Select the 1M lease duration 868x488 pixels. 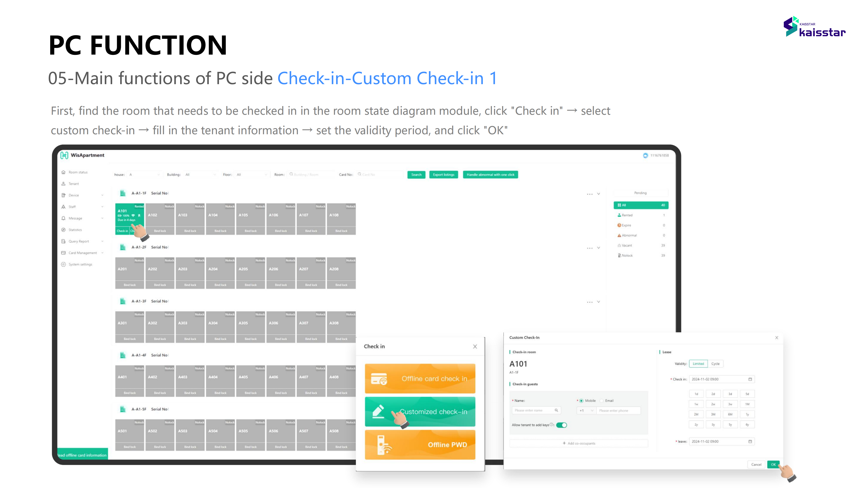click(747, 404)
